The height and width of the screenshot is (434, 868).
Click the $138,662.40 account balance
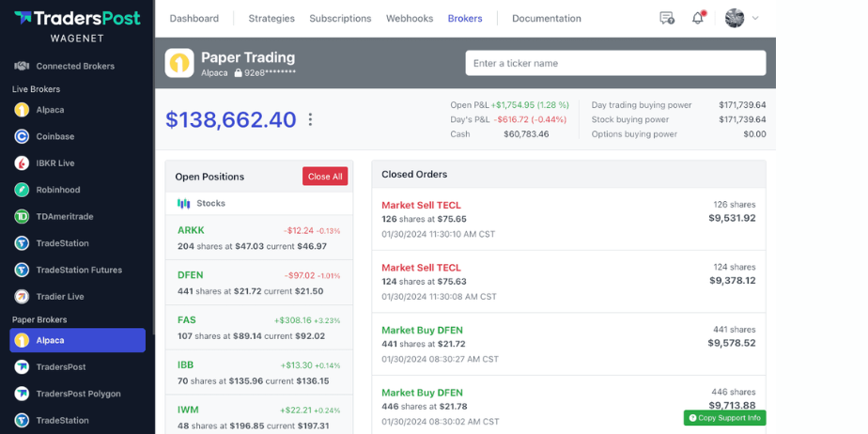click(x=231, y=119)
